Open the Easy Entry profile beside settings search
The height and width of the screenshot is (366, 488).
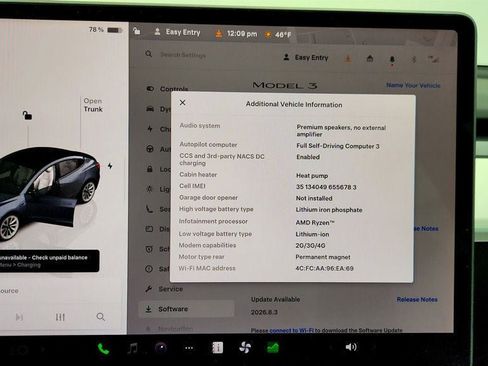(x=306, y=58)
